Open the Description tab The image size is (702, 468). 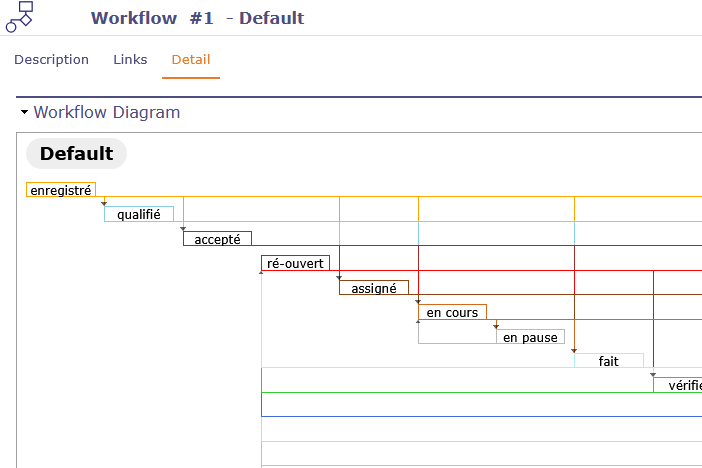(51, 59)
